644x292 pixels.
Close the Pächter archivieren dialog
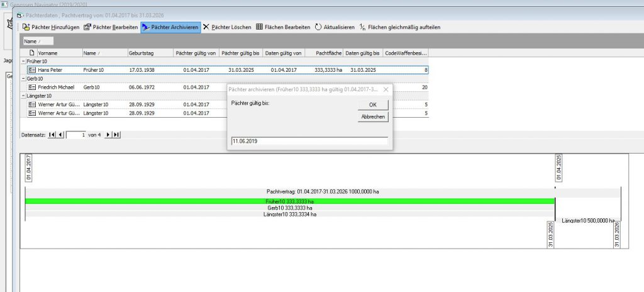pos(386,90)
